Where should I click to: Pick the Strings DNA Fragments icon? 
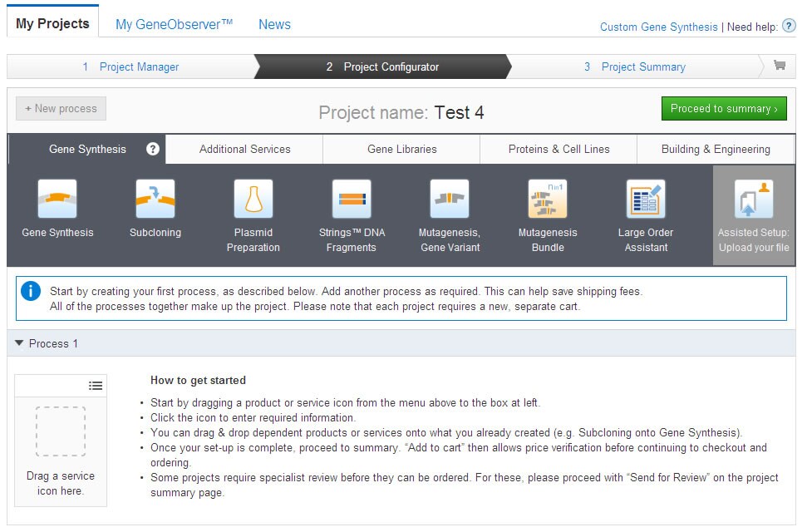coord(352,199)
